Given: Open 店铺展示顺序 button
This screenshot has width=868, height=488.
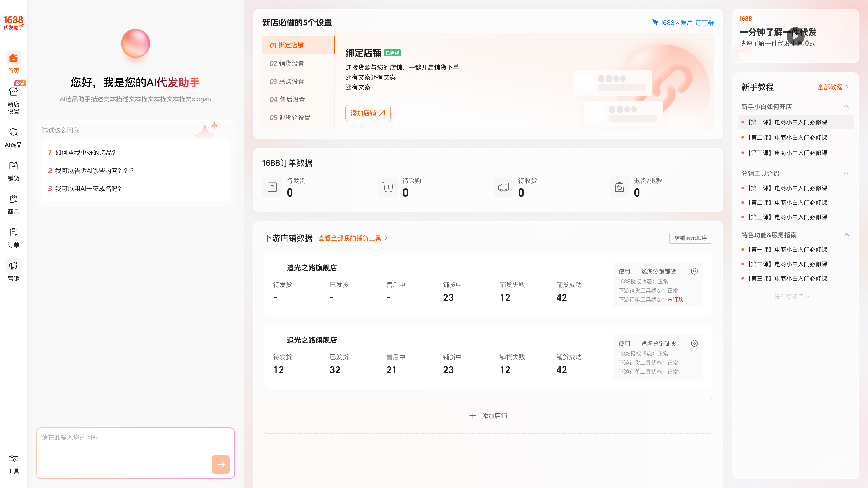Looking at the screenshot, I should 690,238.
